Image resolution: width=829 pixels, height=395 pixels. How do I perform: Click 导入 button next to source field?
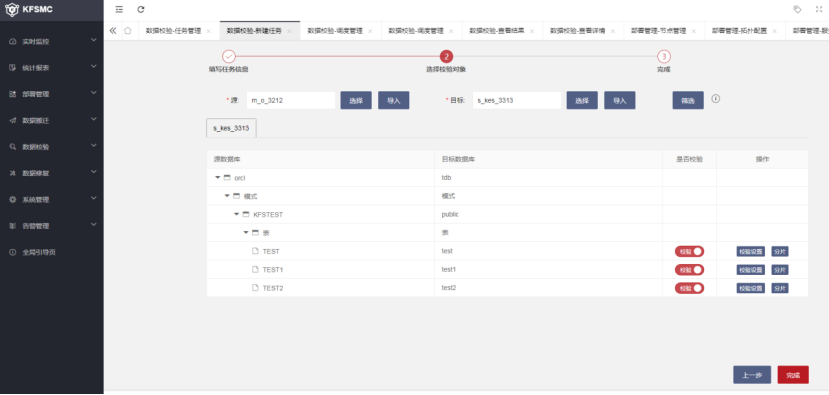pyautogui.click(x=393, y=100)
